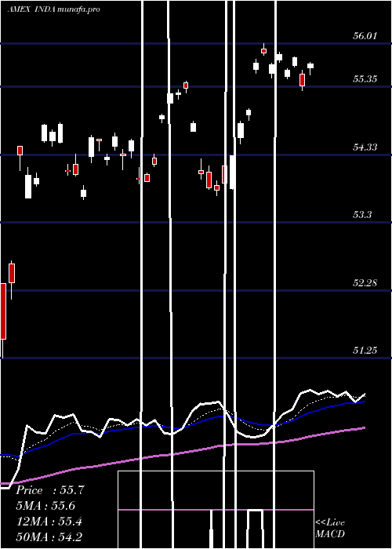Click the 53.3 price level label
The width and height of the screenshot is (392, 549).
(362, 215)
